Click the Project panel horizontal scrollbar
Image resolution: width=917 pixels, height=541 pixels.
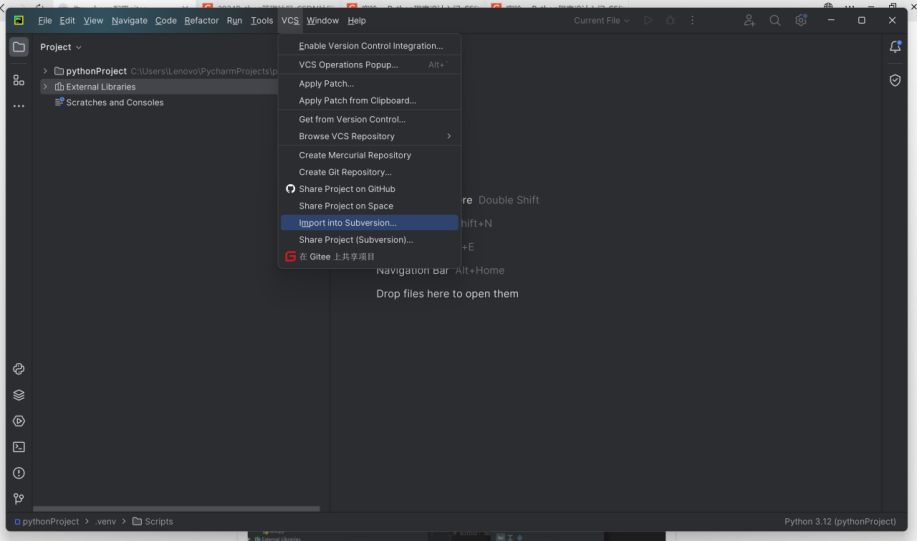[176, 509]
